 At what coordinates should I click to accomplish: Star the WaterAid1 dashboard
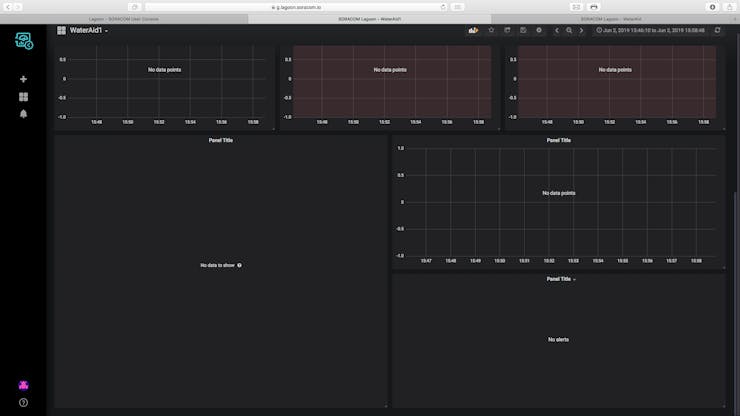tap(491, 30)
